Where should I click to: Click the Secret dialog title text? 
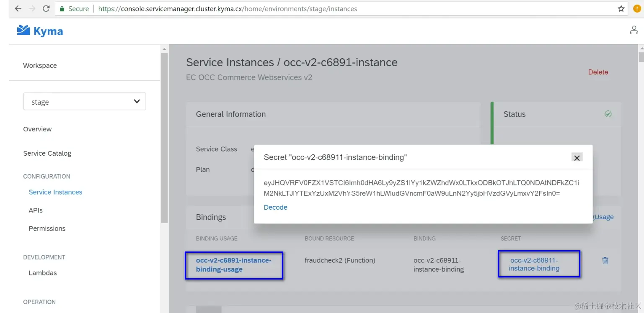335,157
